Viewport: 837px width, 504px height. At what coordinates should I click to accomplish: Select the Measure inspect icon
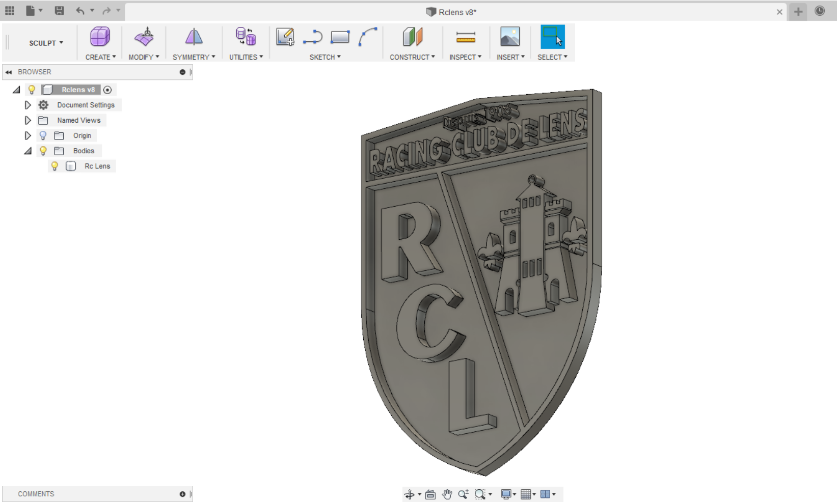465,37
